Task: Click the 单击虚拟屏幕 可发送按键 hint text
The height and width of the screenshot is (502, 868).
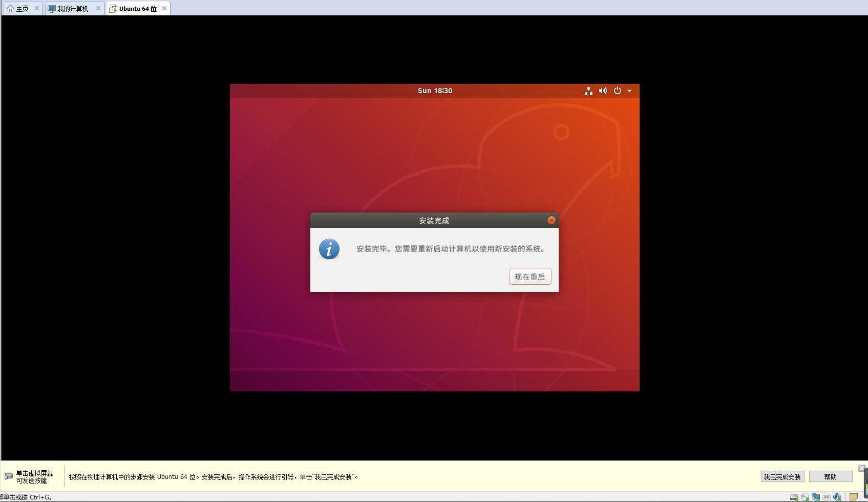Action: coord(34,477)
